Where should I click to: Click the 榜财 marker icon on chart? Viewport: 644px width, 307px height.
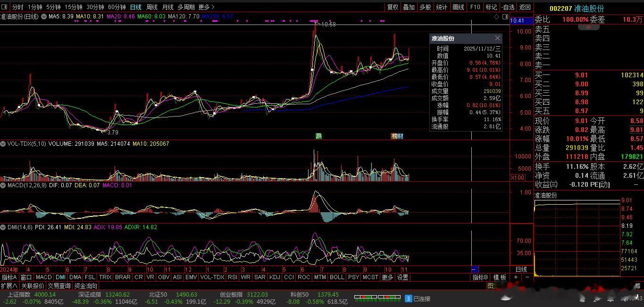point(397,136)
